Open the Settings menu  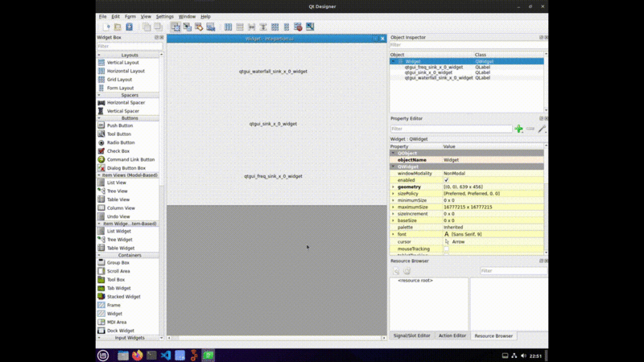coord(165,17)
